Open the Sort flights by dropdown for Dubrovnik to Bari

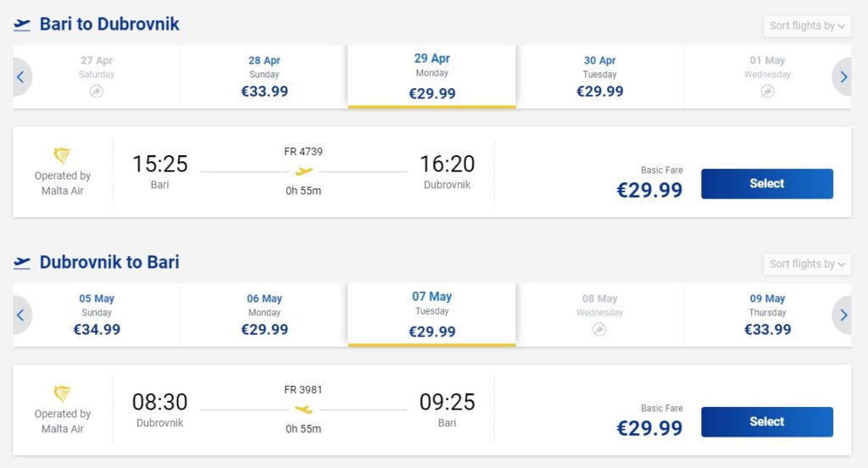(807, 265)
